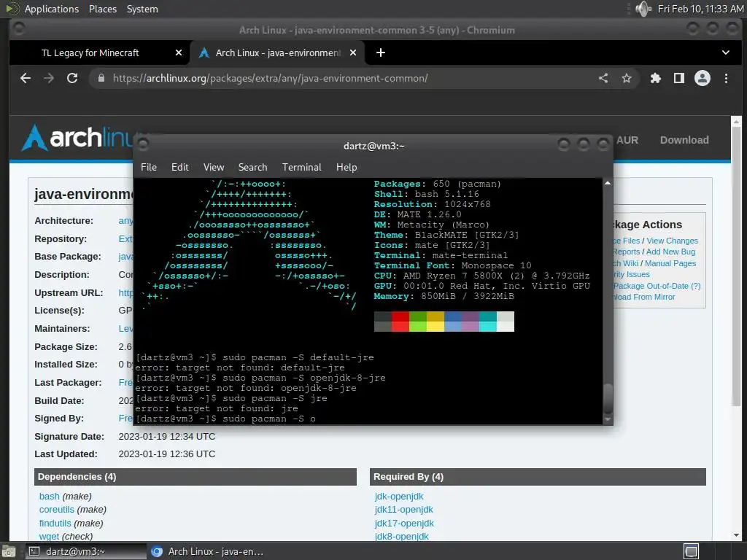Open the Applications menu
747x560 pixels.
click(x=52, y=9)
